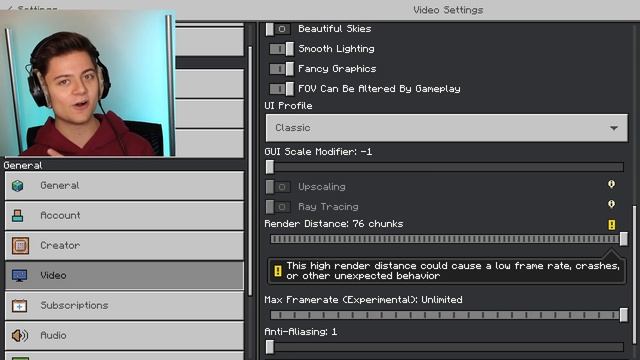Click the UI Profile dropdown arrow

click(613, 128)
